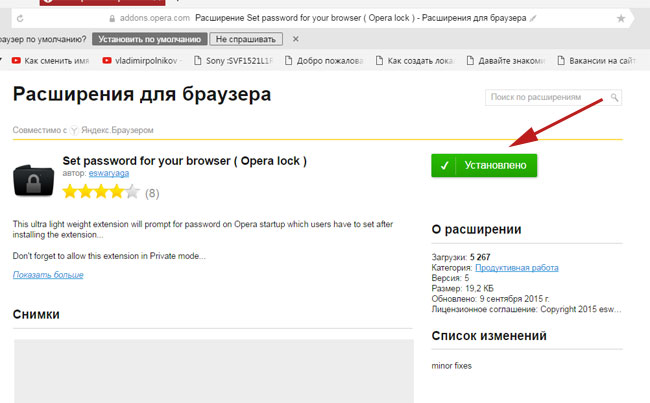This screenshot has width=650, height=403.
Task: Click the green 'Установлено' button
Action: pos(484,165)
